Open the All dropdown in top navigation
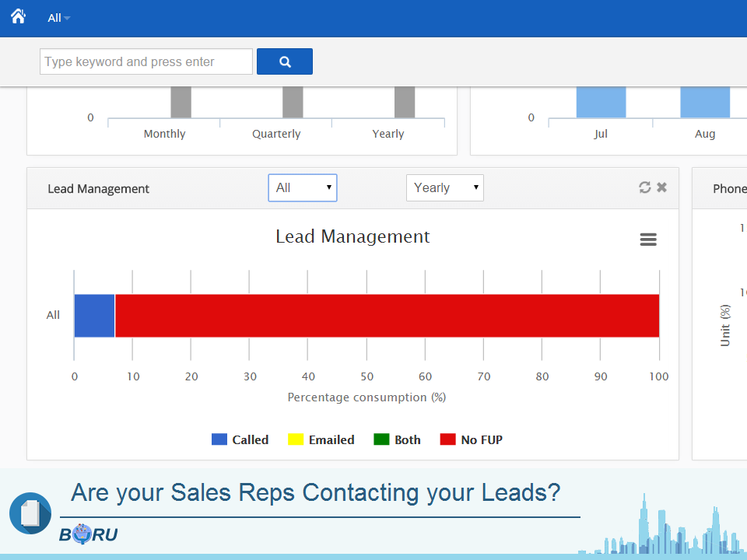The image size is (747, 560). pyautogui.click(x=58, y=18)
